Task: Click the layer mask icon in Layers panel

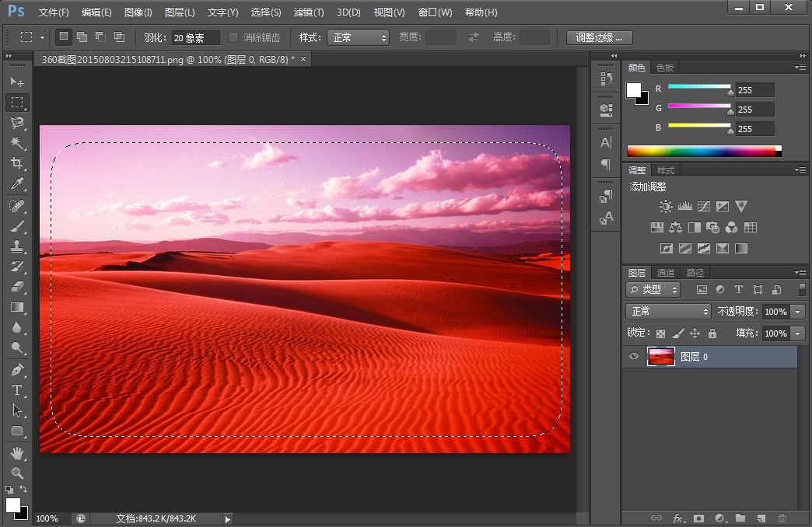Action: click(x=699, y=518)
